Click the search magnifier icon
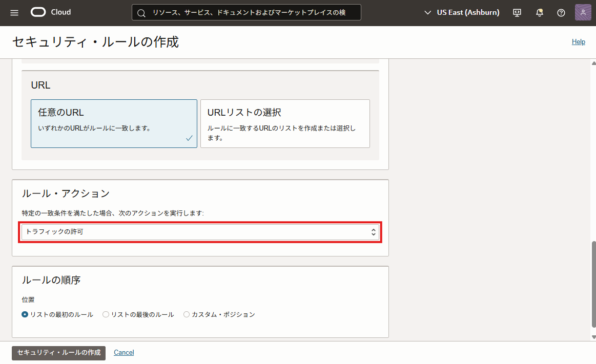The height and width of the screenshot is (364, 596). (141, 13)
